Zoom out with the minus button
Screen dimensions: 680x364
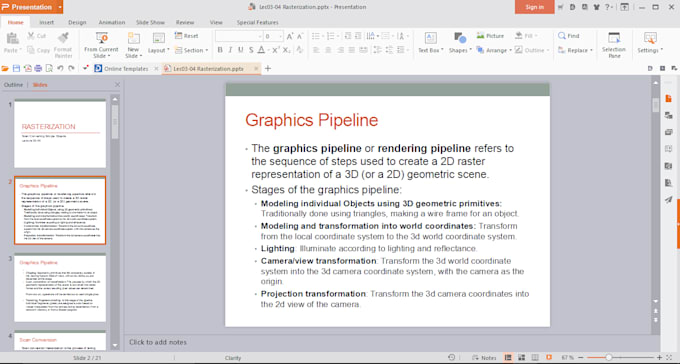coord(581,357)
